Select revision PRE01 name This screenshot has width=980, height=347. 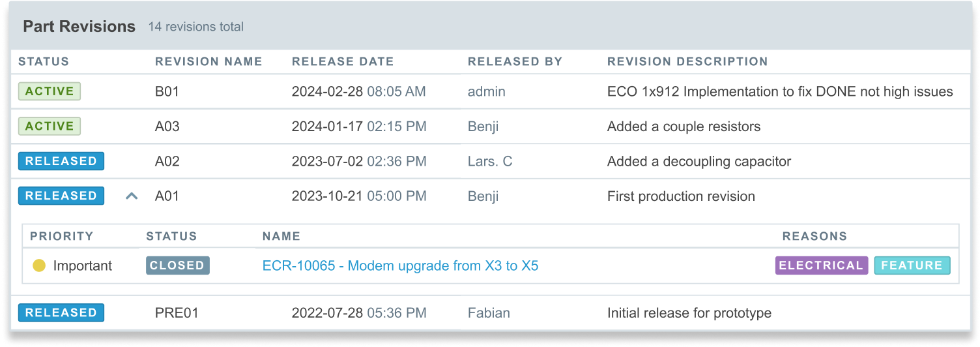[177, 312]
